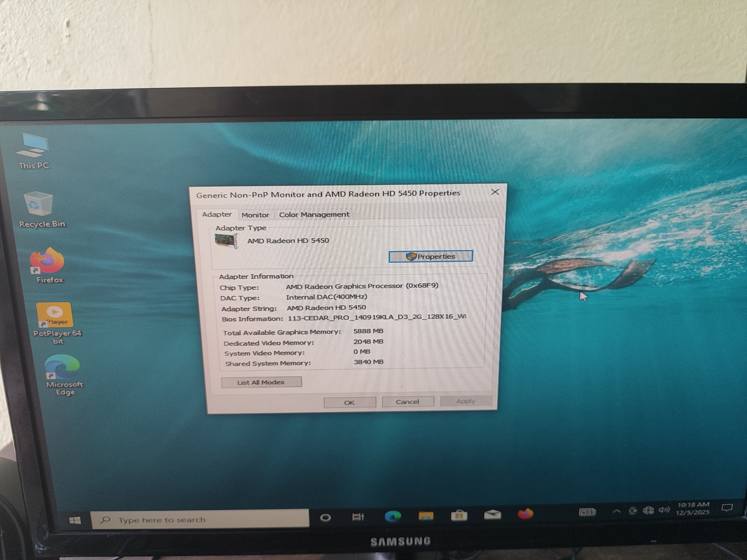Open the volume control tray icon
The image size is (747, 560).
[x=664, y=510]
